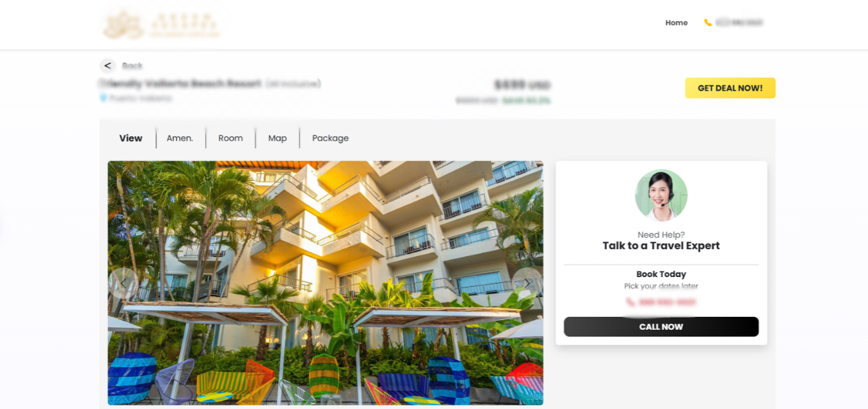Click the main resort photo
This screenshot has height=409, width=868.
[325, 283]
